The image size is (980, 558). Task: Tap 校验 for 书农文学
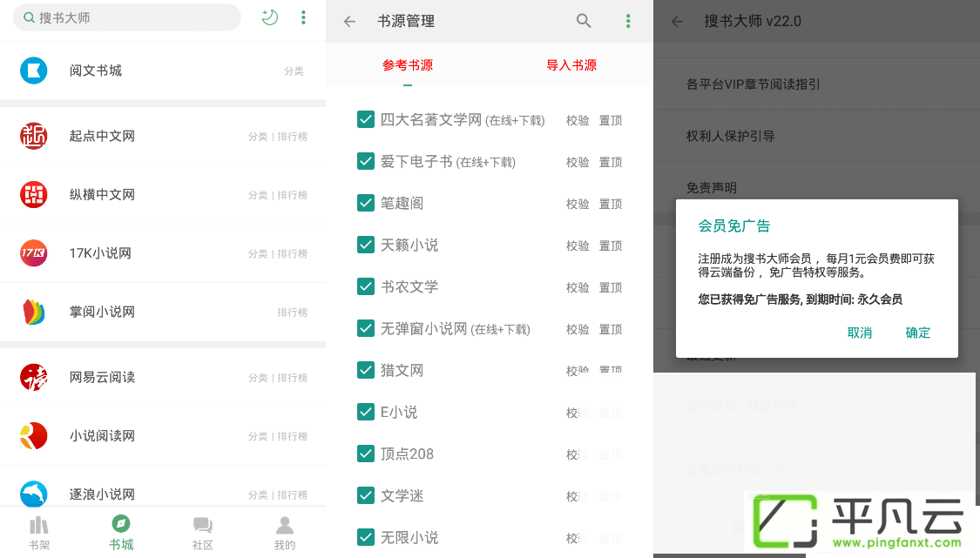[578, 287]
